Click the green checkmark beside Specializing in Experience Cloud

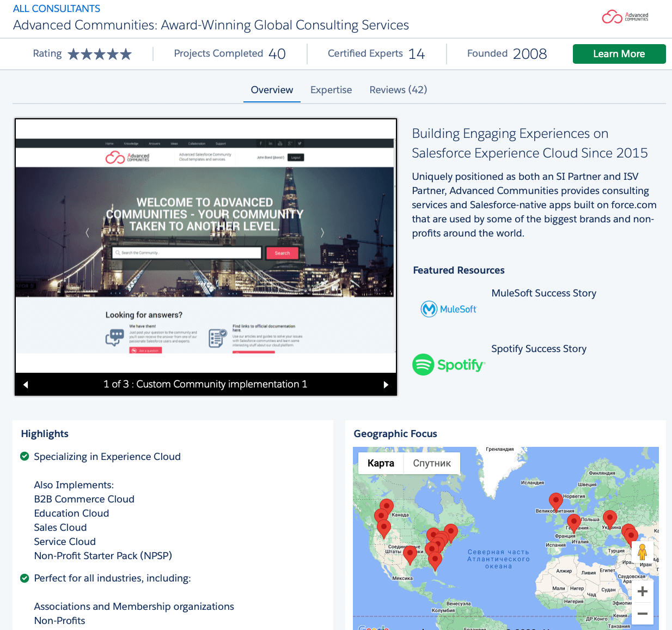(24, 456)
